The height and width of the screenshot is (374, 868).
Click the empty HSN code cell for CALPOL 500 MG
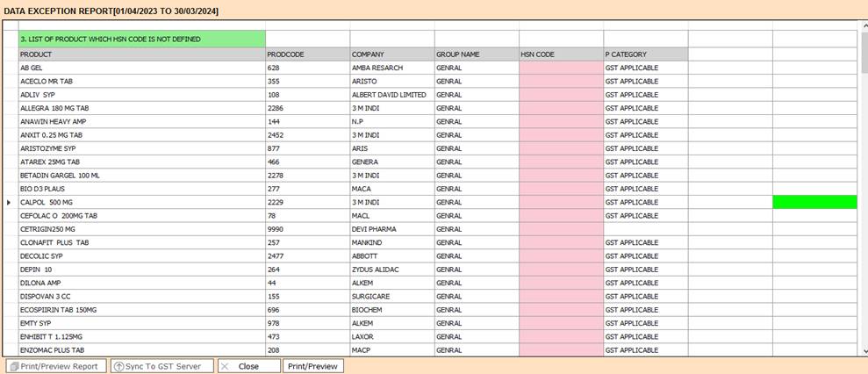(x=560, y=203)
